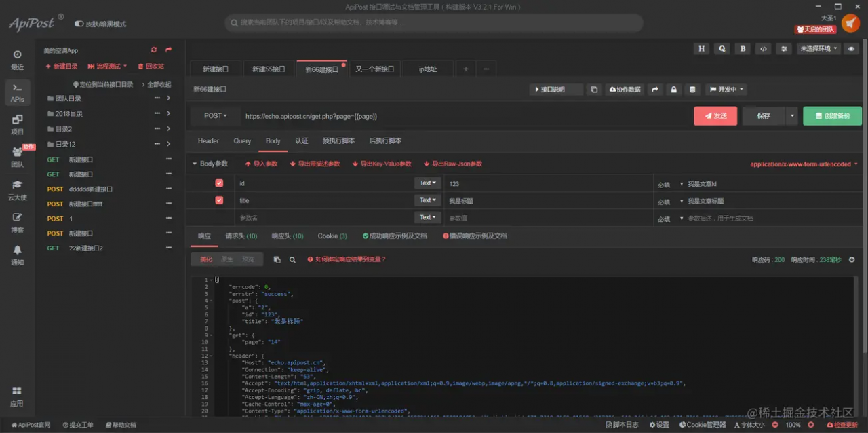
Task: Open the 未选择环境 environment dropdown
Action: 818,49
